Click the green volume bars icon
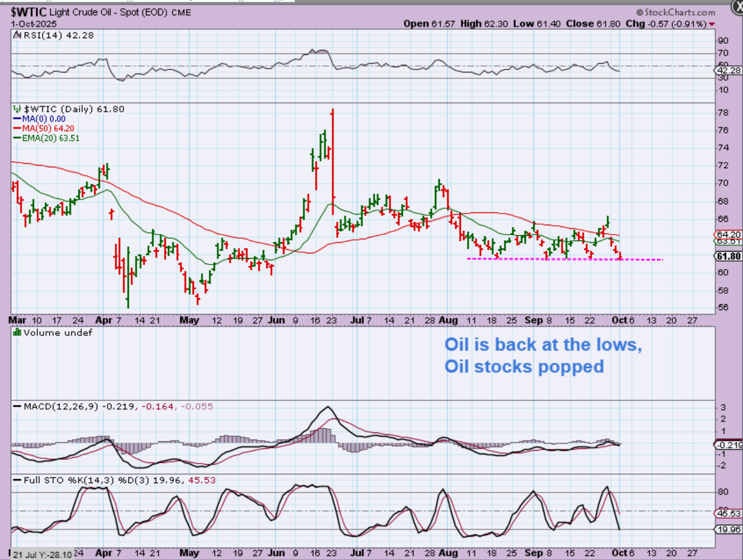 click(x=18, y=332)
